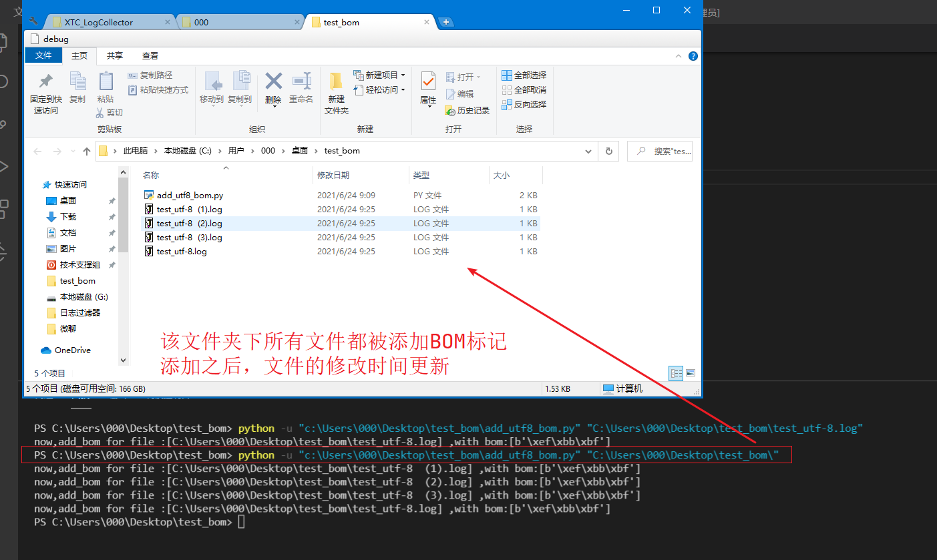Click the search test_bom input field
This screenshot has width=937, height=560.
[x=660, y=152]
